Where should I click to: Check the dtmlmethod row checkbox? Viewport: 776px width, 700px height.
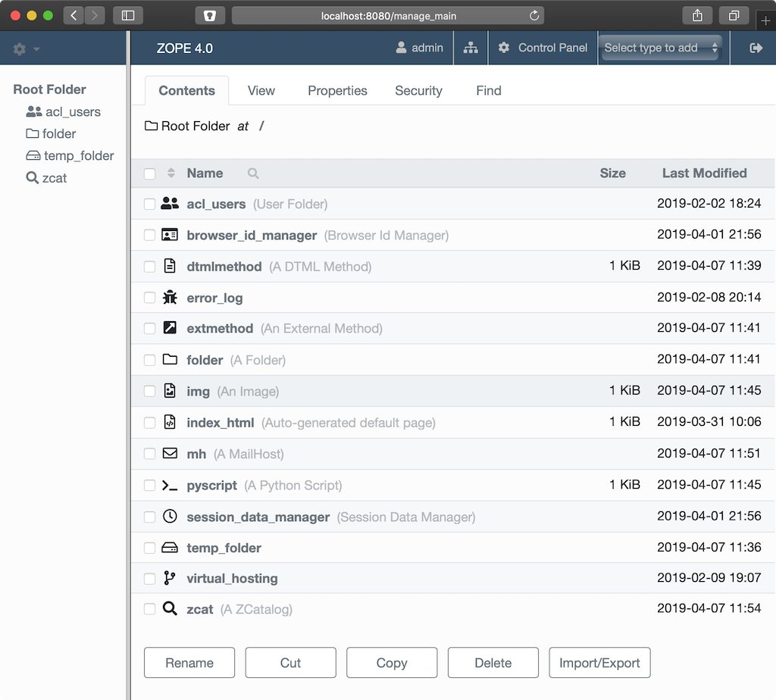click(149, 266)
